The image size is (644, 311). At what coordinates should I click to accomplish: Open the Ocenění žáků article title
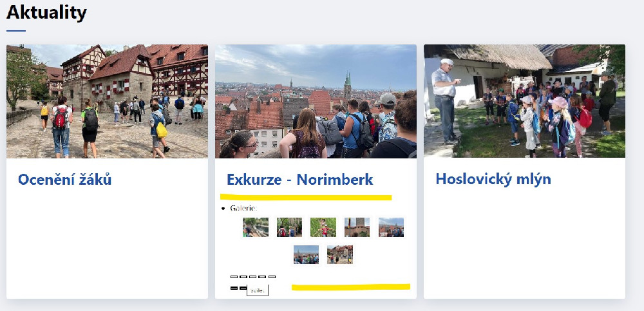click(65, 180)
